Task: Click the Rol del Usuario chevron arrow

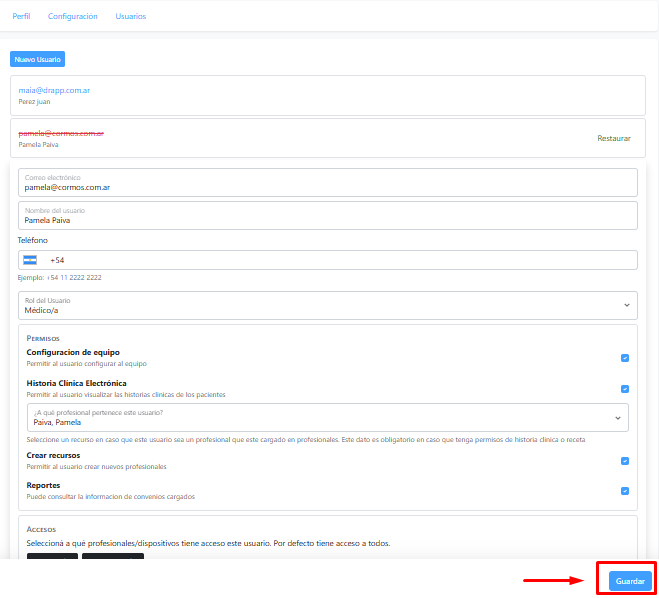Action: 627,305
